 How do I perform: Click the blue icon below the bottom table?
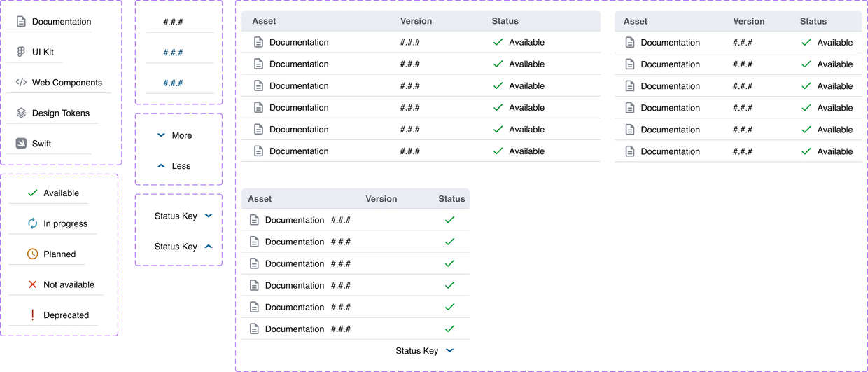[x=449, y=350]
